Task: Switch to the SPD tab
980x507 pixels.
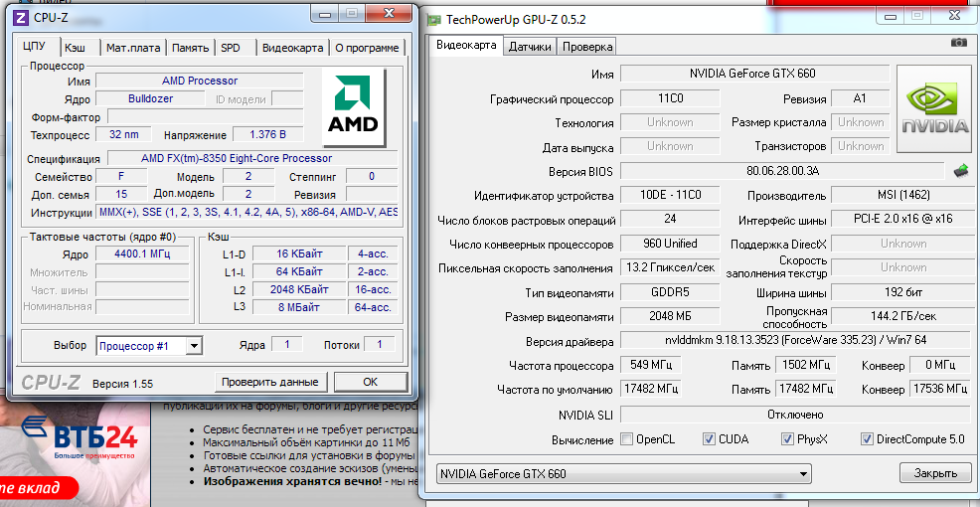Action: 236,48
